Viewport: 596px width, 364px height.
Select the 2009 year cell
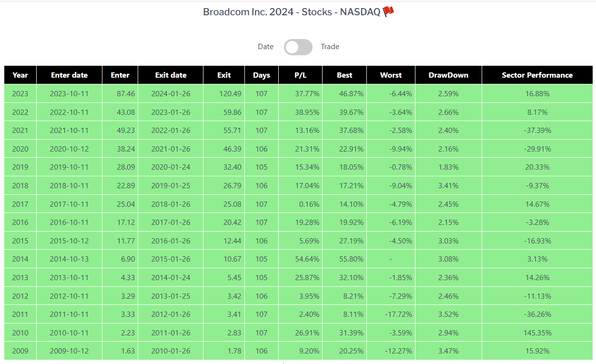pyautogui.click(x=20, y=351)
